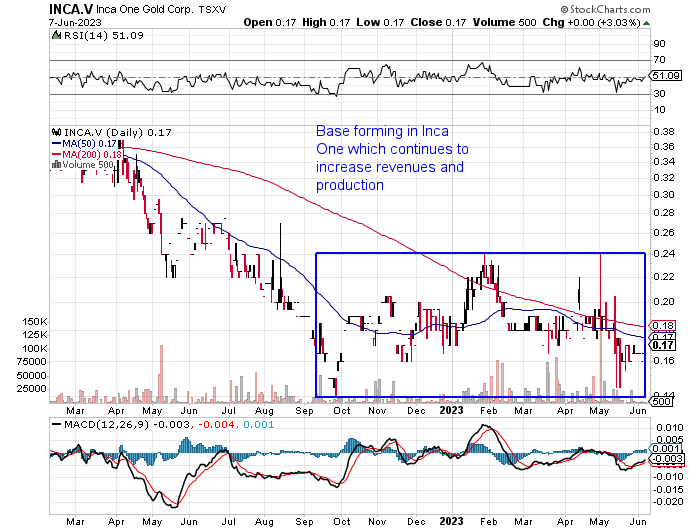Click the RSI 30 axis label

[x=659, y=93]
